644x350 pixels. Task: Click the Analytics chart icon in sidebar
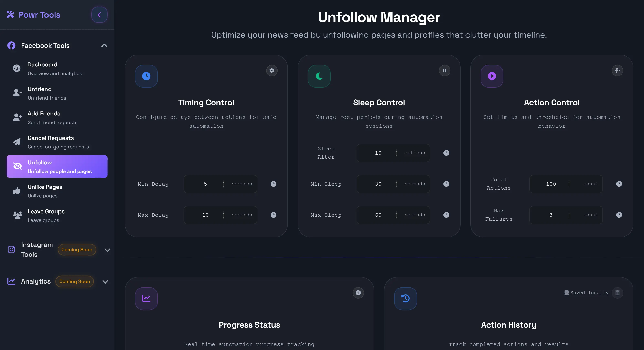[x=11, y=281]
